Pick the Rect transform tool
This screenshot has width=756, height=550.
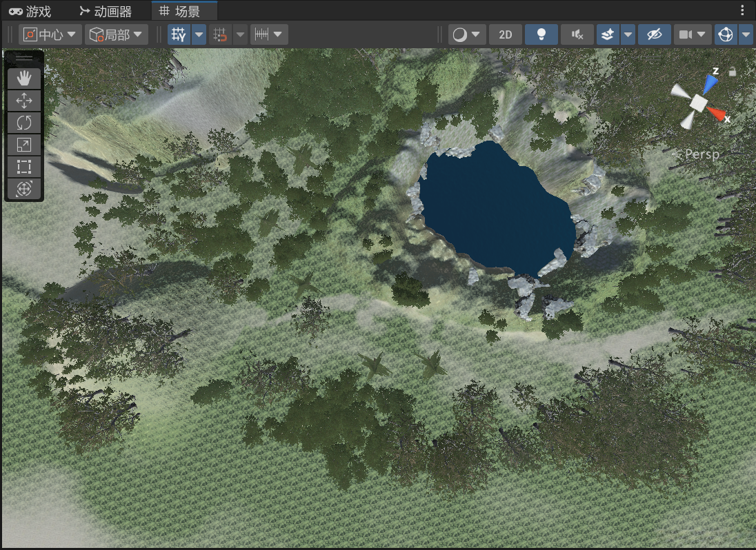coord(24,167)
